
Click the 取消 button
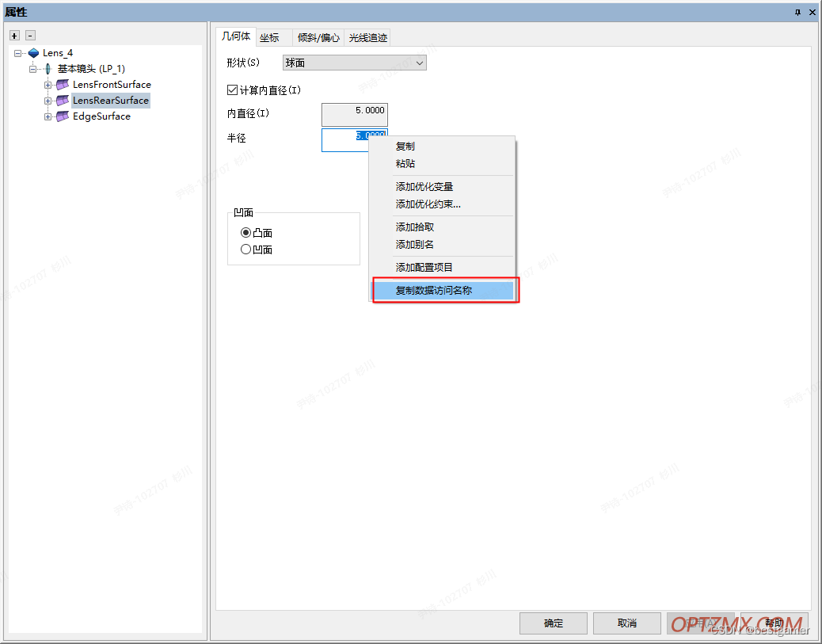pyautogui.click(x=626, y=623)
